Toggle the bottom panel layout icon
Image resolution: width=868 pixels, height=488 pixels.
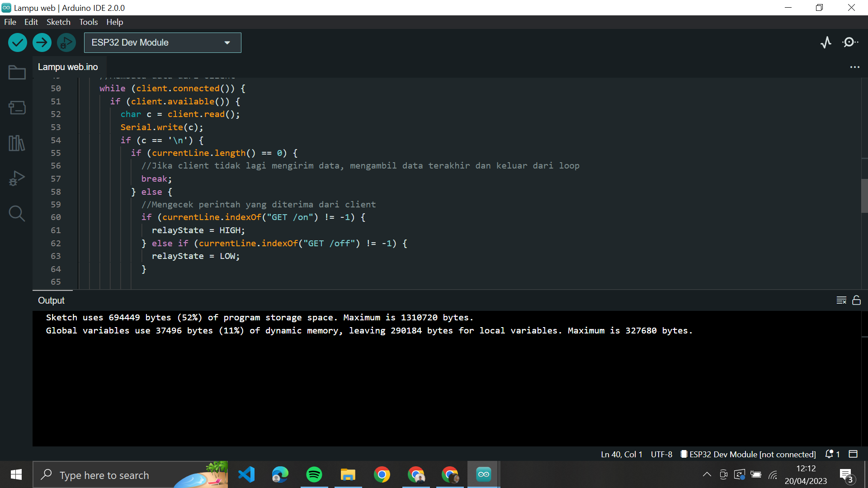(853, 454)
